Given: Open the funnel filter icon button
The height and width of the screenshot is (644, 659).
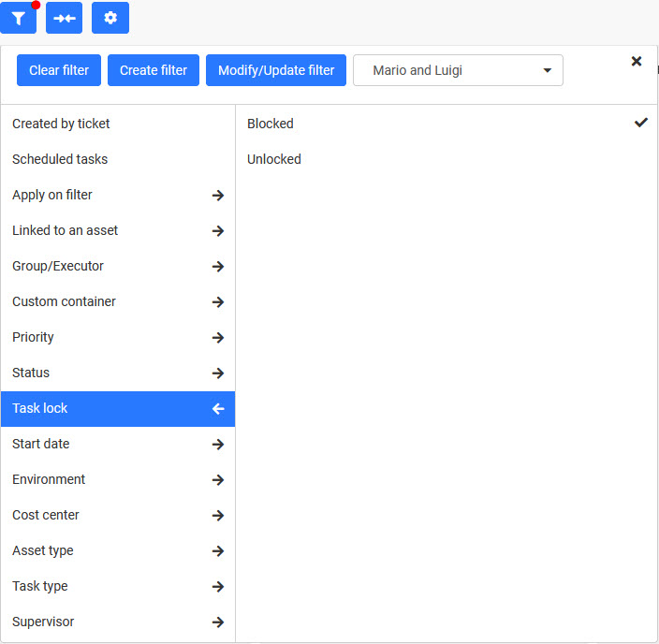Looking at the screenshot, I should [x=18, y=18].
